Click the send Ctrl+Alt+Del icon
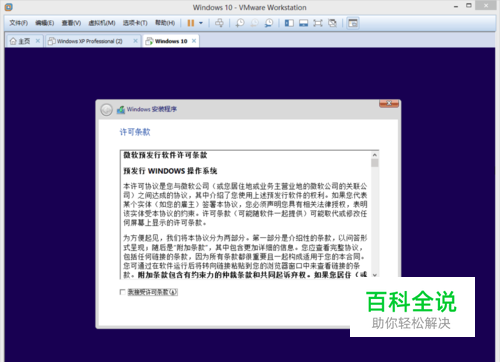Image resolution: width=500 pixels, height=362 pixels. pos(219,23)
